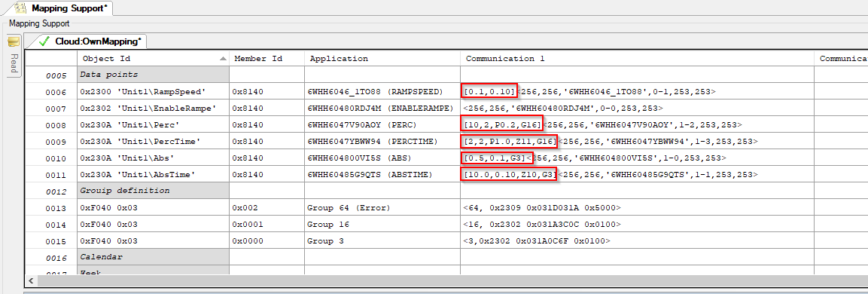Click the Communication 1 column header
Screen dimensions: 868x294
click(637, 58)
